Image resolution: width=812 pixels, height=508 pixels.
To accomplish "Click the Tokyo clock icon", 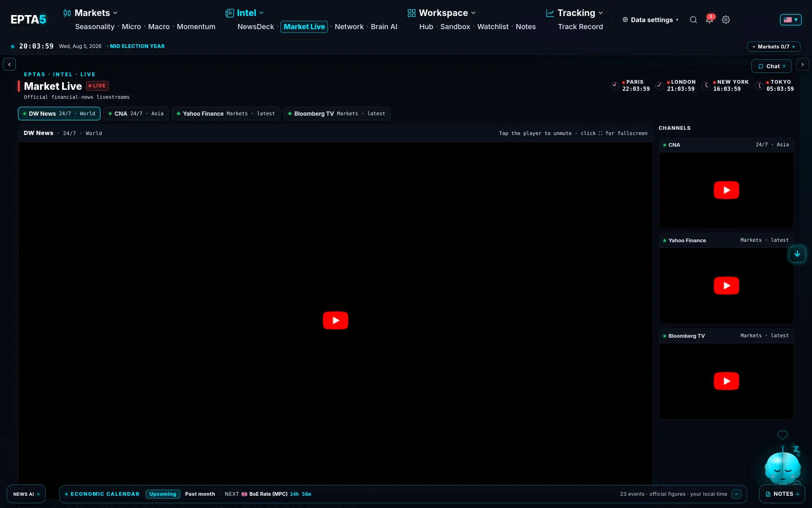I will tap(759, 85).
